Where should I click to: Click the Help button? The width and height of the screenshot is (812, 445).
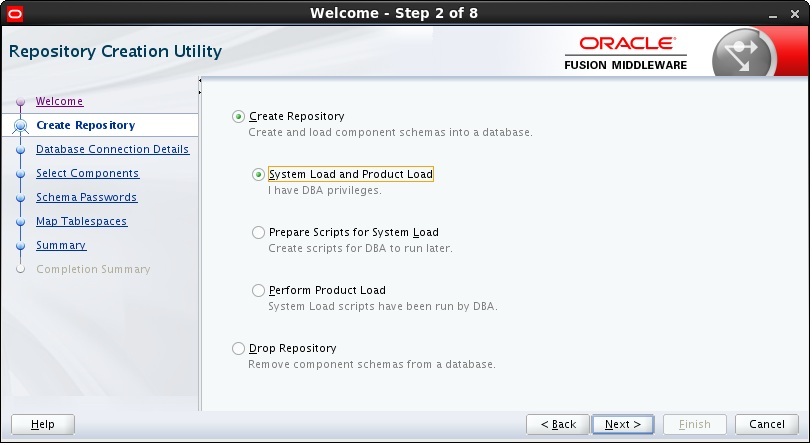coord(43,424)
